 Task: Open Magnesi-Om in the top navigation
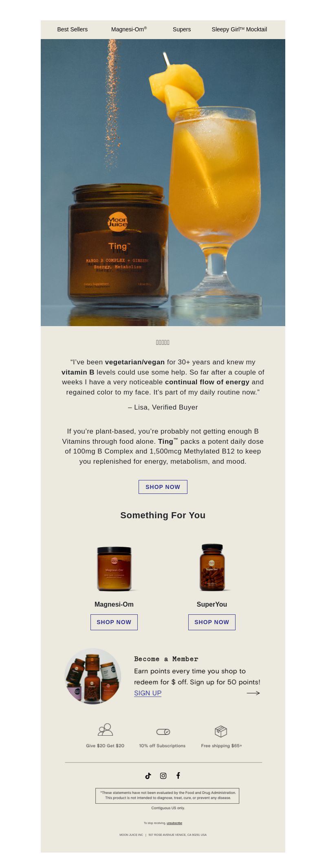coord(129,29)
